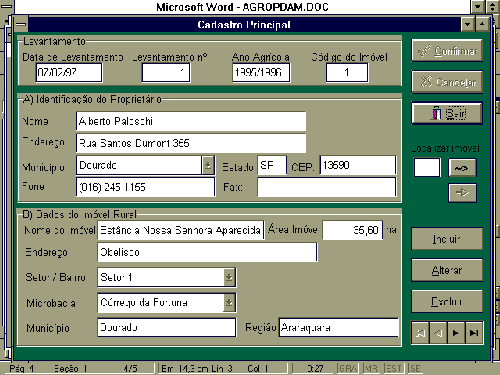This screenshot has height=375, width=500.
Task: Click the owner Endereço field Rua Santos Dumont
Action: coord(191,143)
